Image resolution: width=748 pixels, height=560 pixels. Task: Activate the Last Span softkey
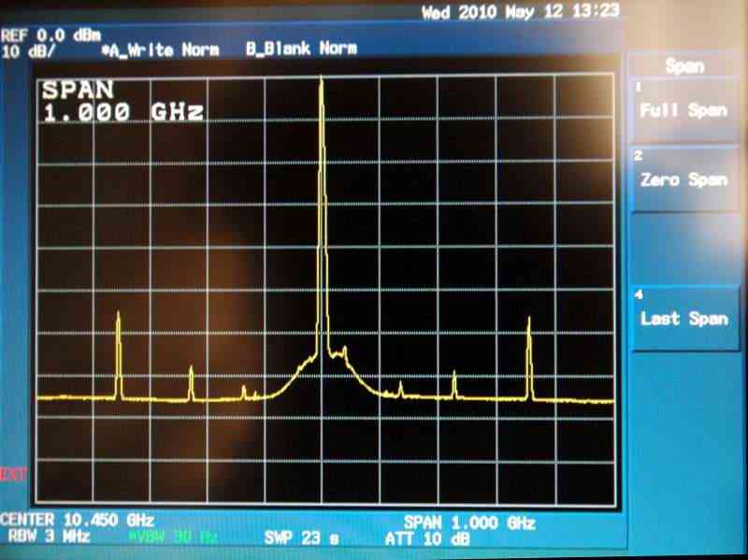(684, 318)
